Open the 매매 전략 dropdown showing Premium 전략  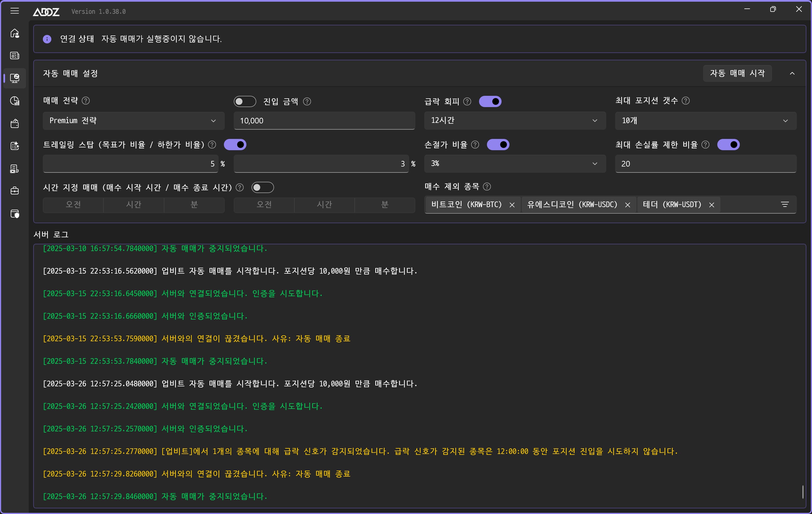pos(134,121)
